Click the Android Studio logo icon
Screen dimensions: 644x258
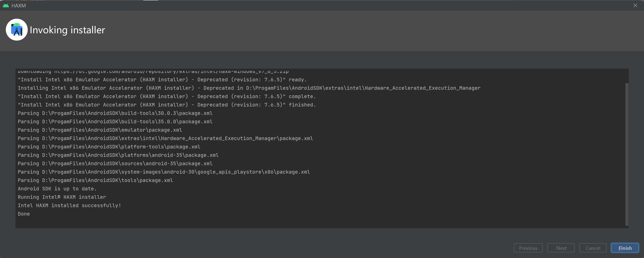point(17,30)
